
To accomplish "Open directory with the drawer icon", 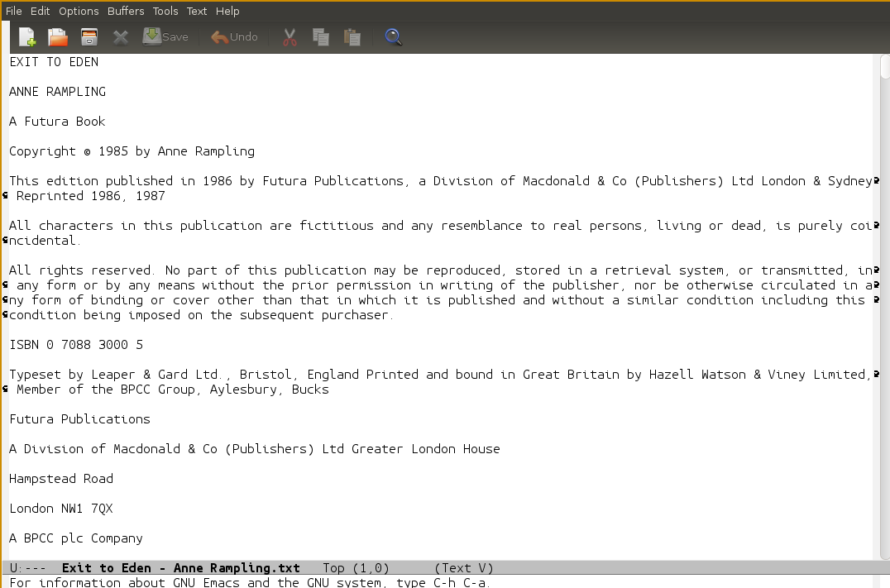I will pos(89,37).
